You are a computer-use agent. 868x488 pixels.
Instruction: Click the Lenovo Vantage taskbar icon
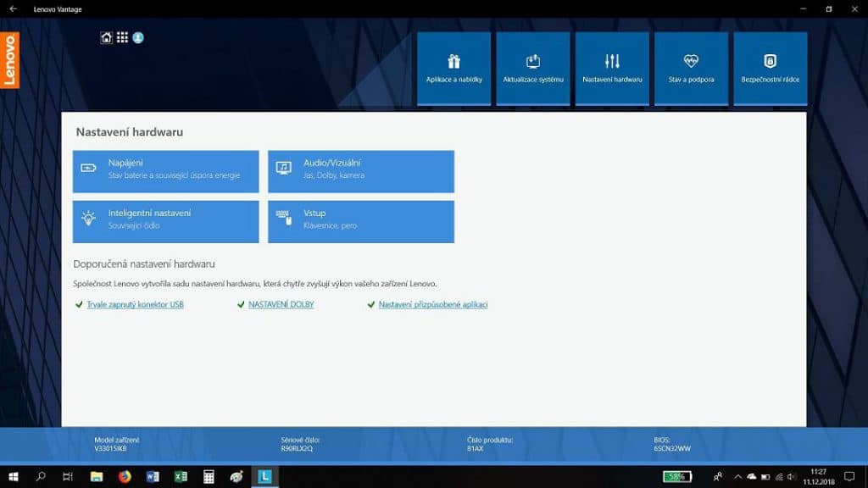click(x=264, y=476)
